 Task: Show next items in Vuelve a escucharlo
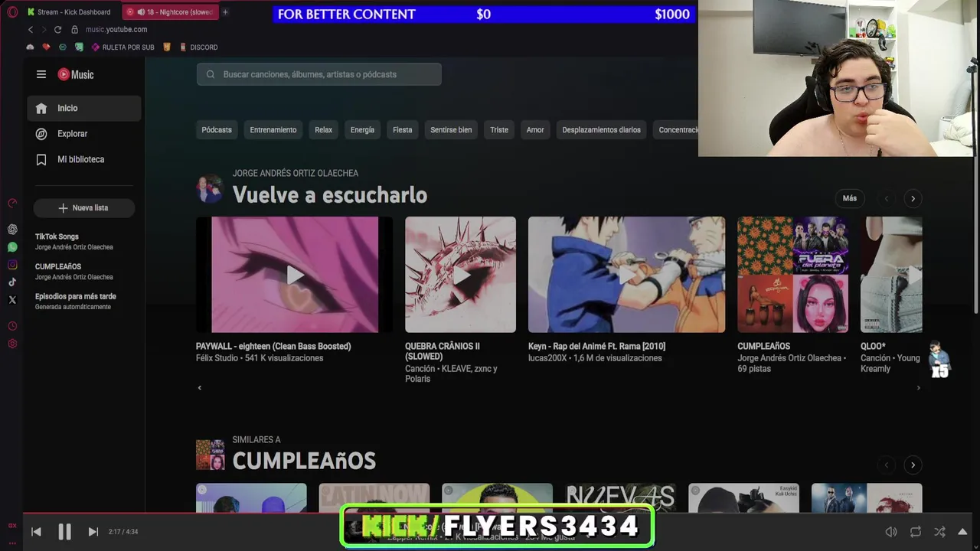pyautogui.click(x=913, y=198)
